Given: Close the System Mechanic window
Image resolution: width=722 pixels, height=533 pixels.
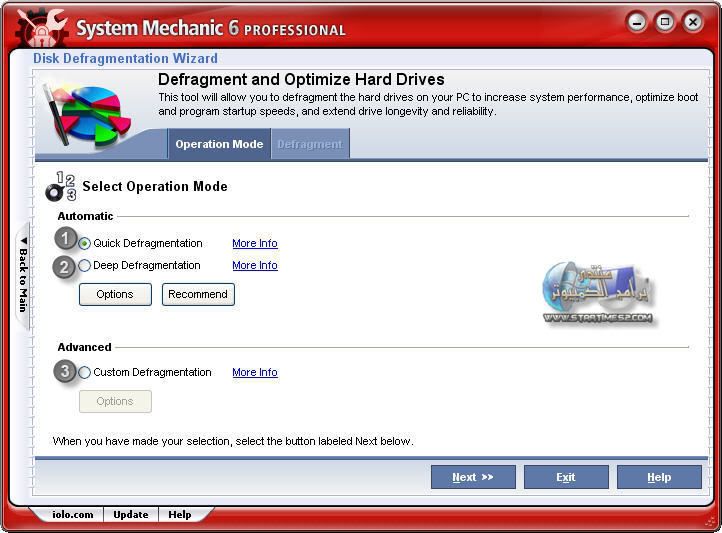Looking at the screenshot, I should 693,22.
